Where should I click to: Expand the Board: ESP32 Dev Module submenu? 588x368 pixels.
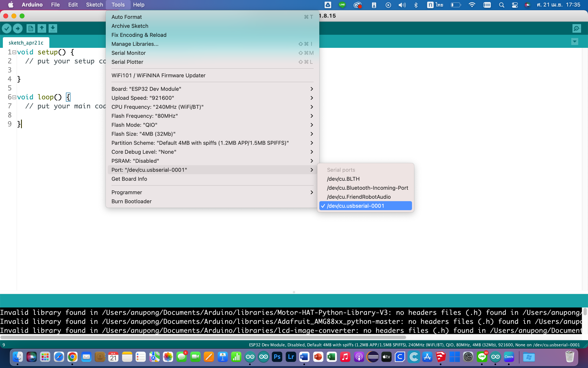(212, 89)
